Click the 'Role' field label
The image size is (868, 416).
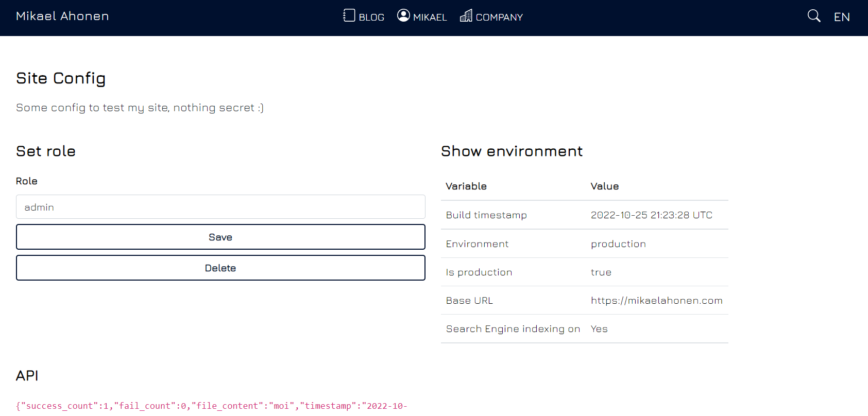coord(27,181)
